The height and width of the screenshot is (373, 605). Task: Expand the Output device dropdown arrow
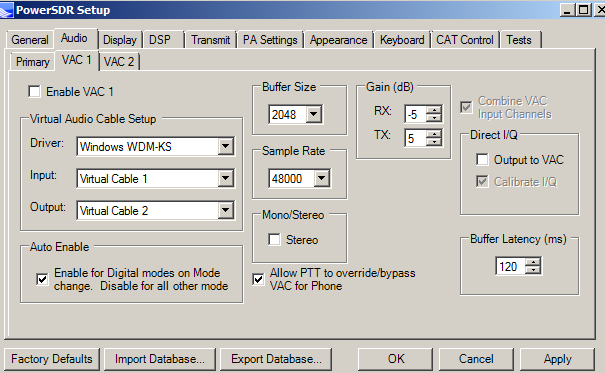[226, 211]
